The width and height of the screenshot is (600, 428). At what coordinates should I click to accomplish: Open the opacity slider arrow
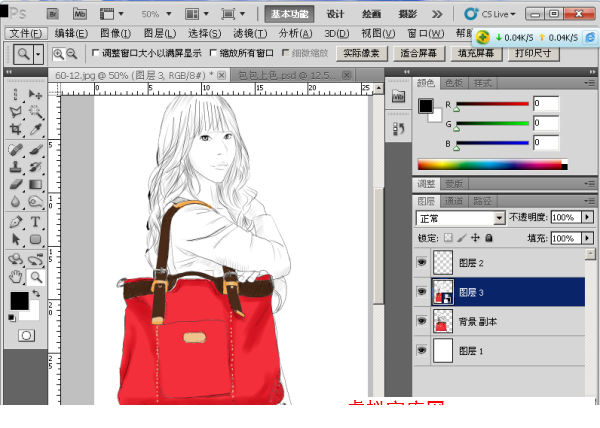(587, 217)
